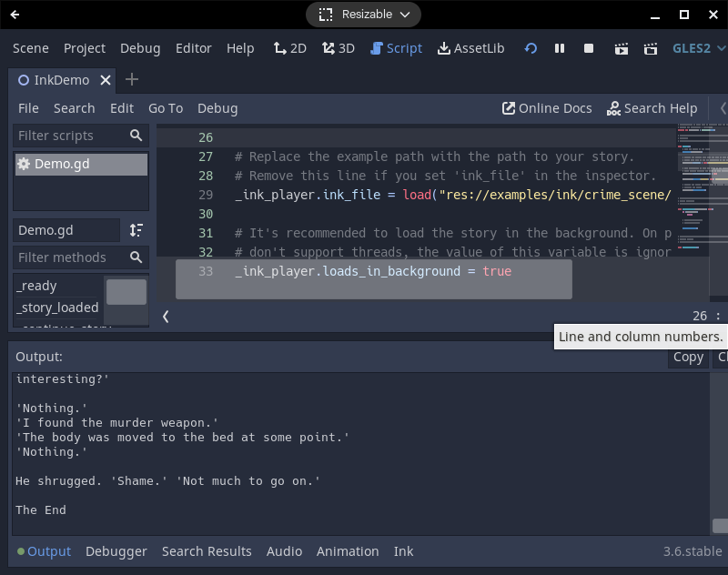
Task: Click the Filter methods field
Action: (x=81, y=257)
